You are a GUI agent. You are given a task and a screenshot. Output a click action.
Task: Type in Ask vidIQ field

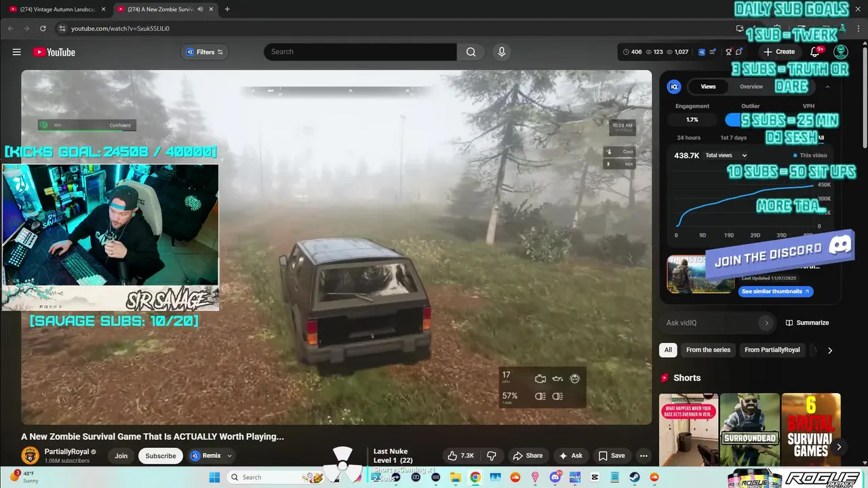(709, 323)
